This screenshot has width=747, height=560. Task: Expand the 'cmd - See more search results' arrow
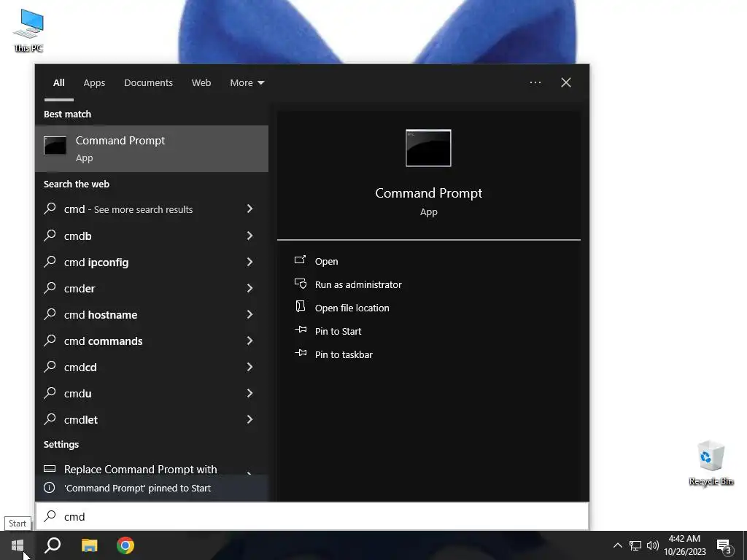249,209
